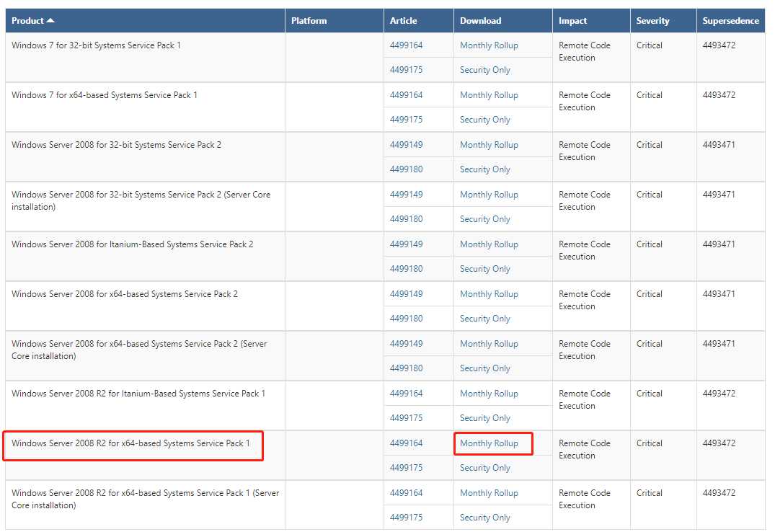Screen dimensions: 775x532
Task: Open article 4499175 for Windows 7 x64 SP1
Action: point(407,120)
